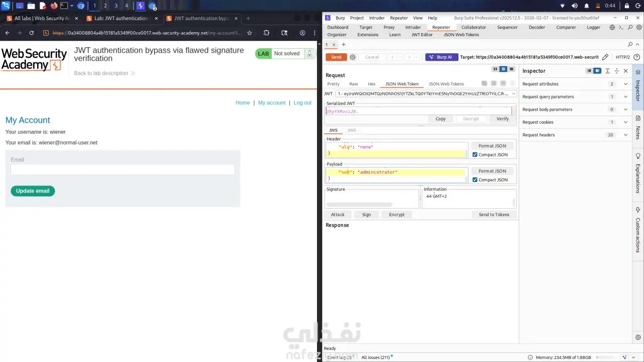Click the Sign button

pos(366,215)
